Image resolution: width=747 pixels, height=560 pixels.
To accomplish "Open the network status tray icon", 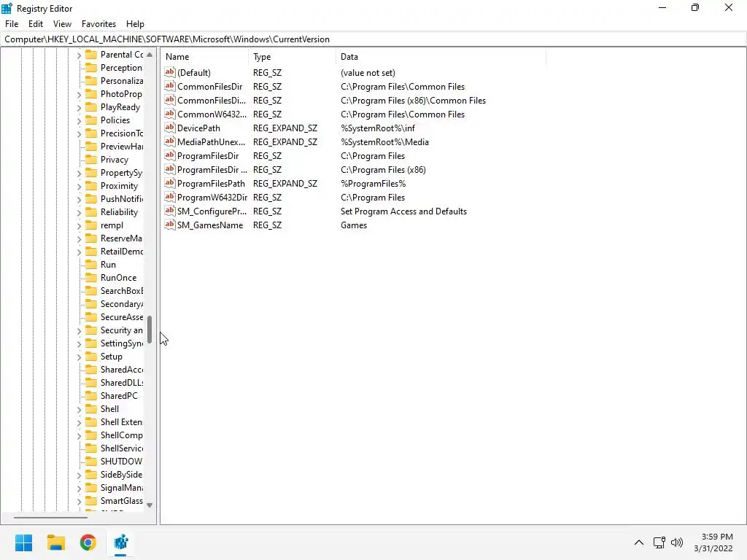I will click(x=659, y=542).
